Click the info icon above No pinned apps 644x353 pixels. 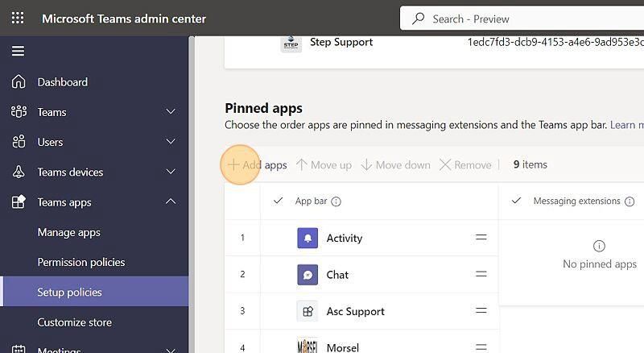click(599, 246)
